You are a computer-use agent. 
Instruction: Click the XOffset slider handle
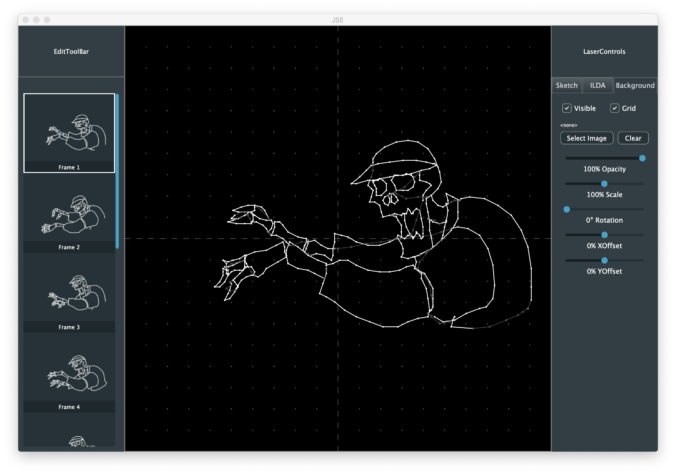pyautogui.click(x=604, y=235)
